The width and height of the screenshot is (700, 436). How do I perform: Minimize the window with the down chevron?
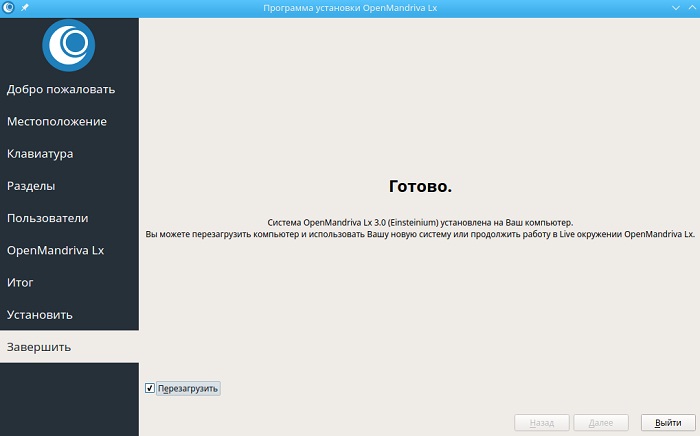click(x=676, y=8)
